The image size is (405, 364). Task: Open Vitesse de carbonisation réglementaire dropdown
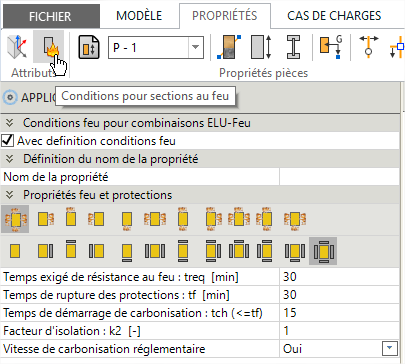click(x=390, y=349)
